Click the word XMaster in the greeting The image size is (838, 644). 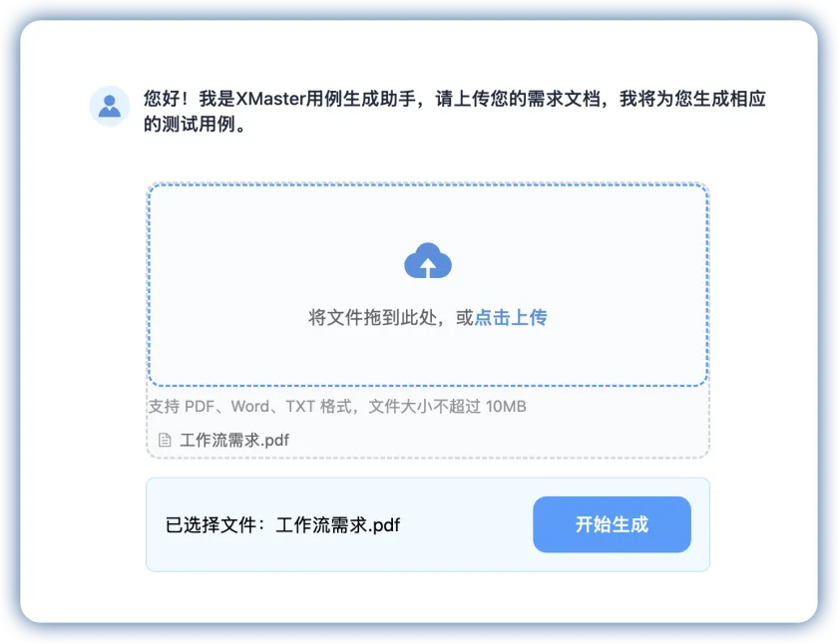click(270, 99)
